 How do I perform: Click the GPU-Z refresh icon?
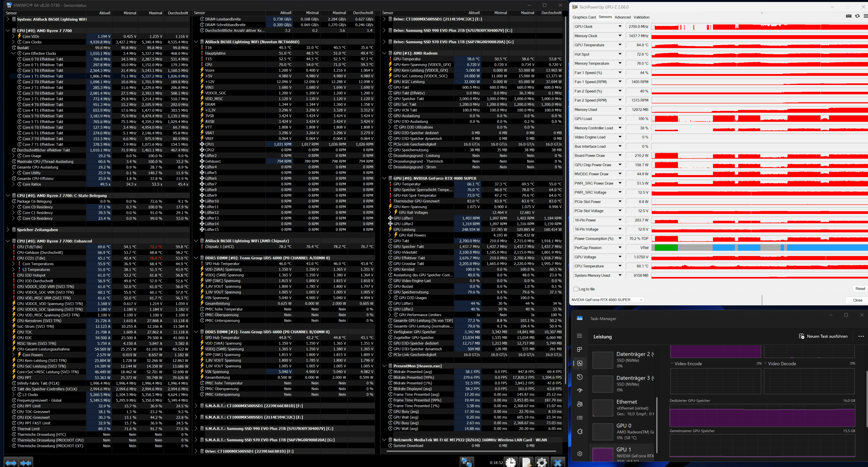click(x=857, y=16)
